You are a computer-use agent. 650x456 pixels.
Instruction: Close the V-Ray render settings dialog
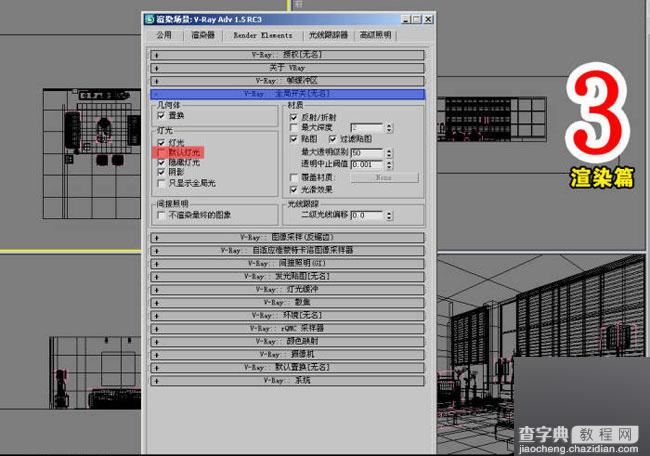click(x=428, y=19)
